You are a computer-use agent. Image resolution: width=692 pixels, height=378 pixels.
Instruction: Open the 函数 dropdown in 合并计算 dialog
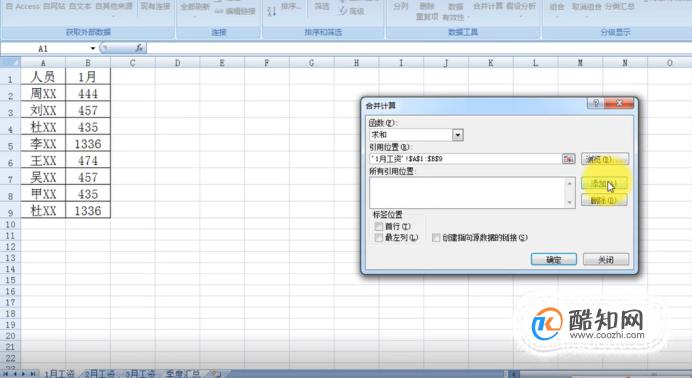tap(458, 135)
